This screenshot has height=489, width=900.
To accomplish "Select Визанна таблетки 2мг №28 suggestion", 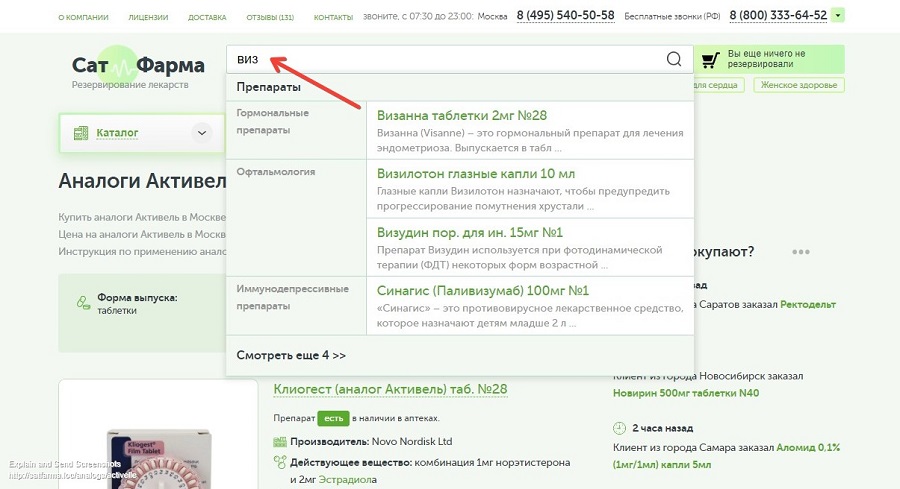I will tap(461, 115).
